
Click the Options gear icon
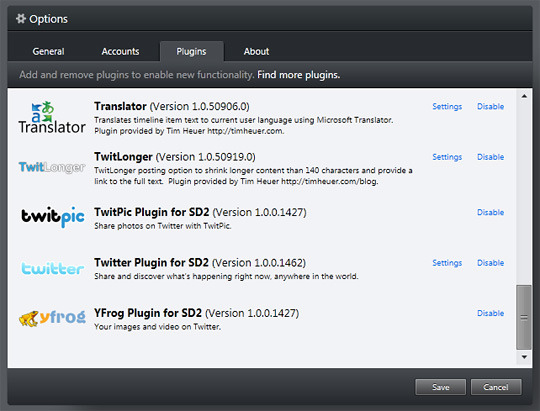coord(21,19)
